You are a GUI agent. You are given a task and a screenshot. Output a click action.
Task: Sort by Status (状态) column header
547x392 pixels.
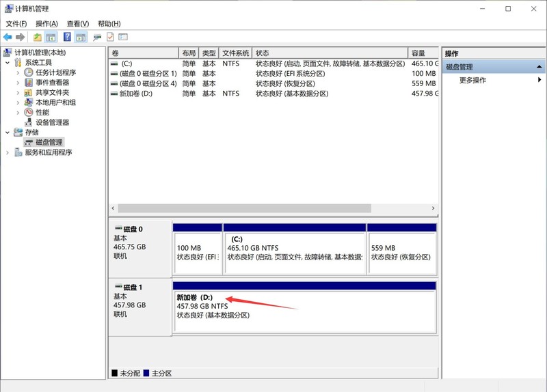pyautogui.click(x=330, y=53)
